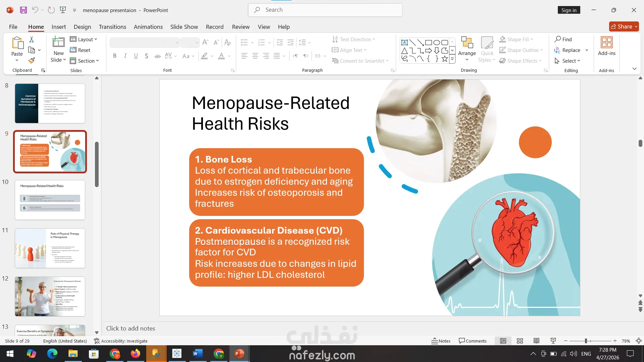
Task: Open the Section dropdown
Action: coord(84,61)
